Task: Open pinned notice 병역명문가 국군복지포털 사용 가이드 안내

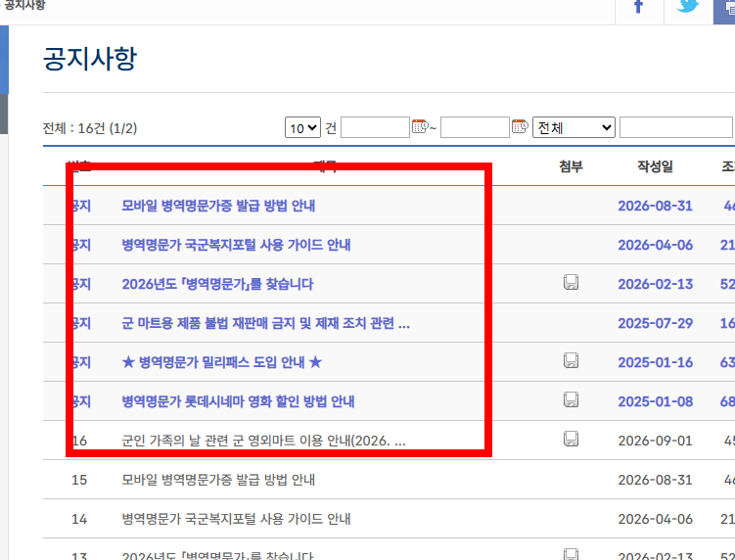Action: 236,246
